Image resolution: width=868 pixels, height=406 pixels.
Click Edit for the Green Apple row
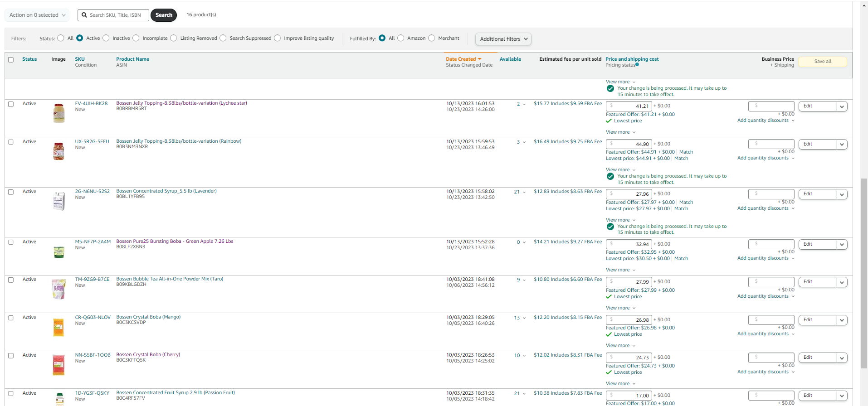pyautogui.click(x=817, y=244)
